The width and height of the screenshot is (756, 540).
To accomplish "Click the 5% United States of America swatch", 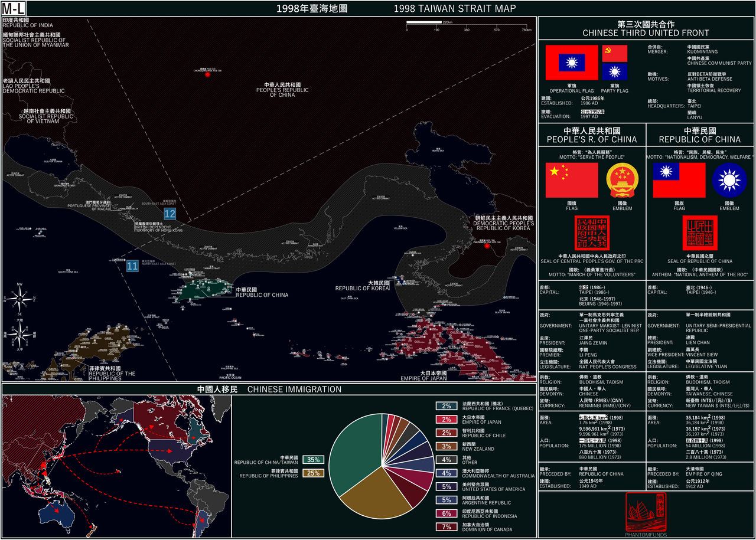I will pos(447,486).
